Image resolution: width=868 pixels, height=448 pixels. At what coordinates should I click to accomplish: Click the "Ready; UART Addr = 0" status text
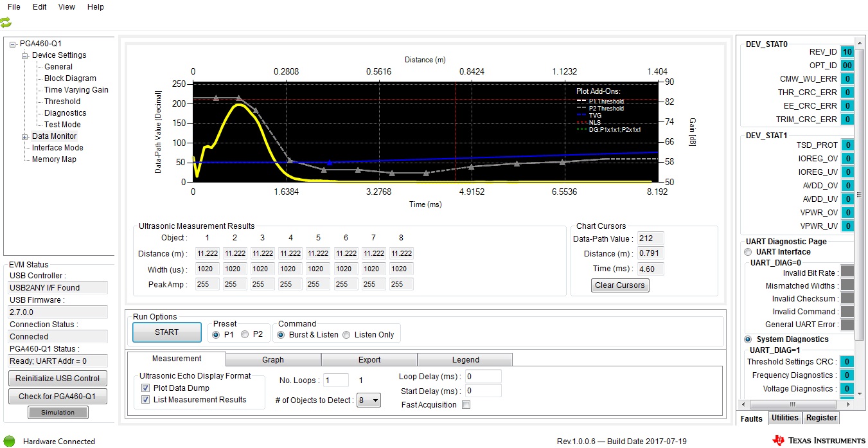[58, 361]
